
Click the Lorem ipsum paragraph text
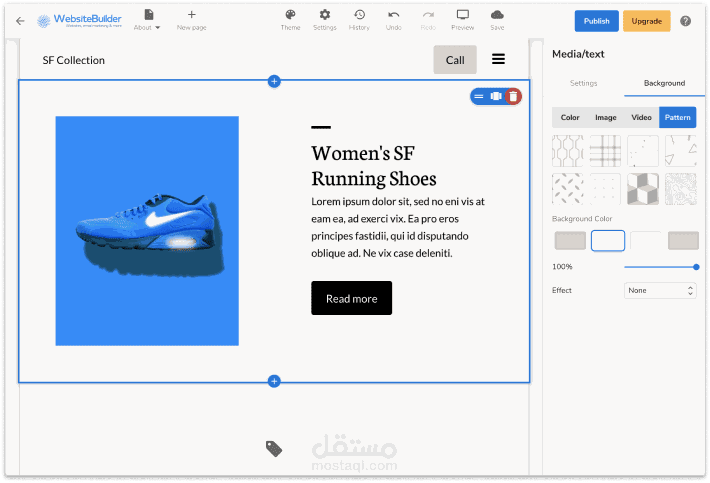coord(398,227)
